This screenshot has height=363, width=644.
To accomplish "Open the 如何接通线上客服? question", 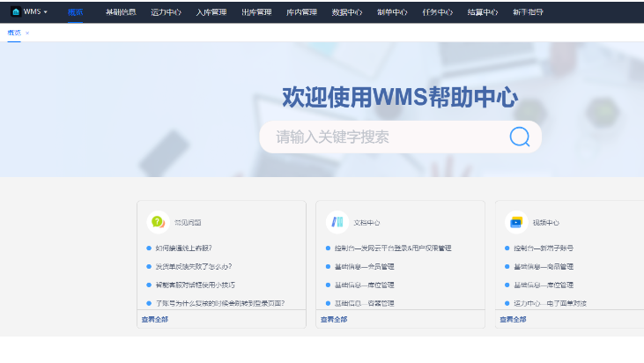I will (183, 248).
